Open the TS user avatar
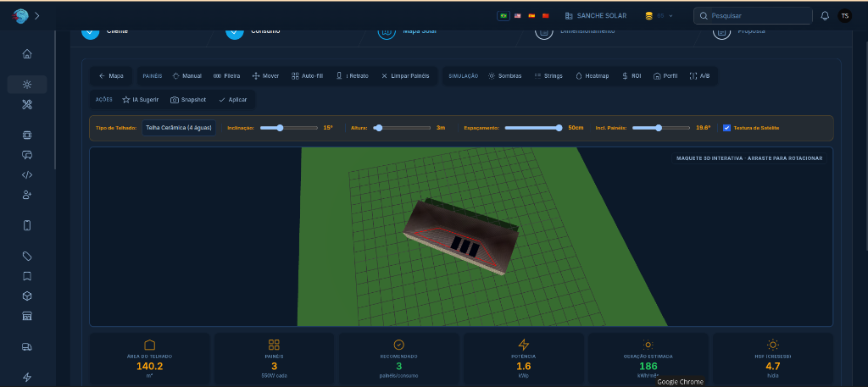868x387 pixels. 845,16
